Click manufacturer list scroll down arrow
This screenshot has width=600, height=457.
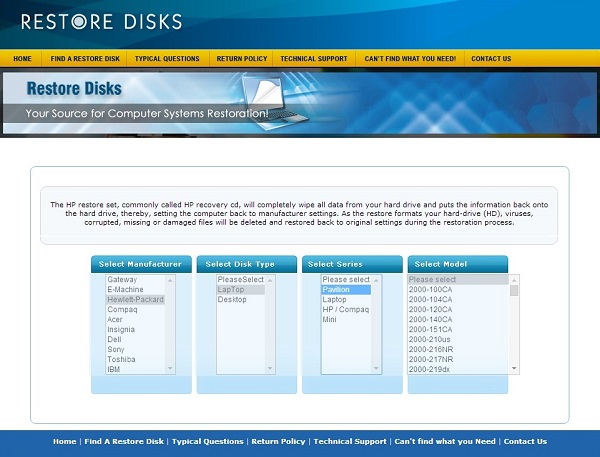(170, 368)
